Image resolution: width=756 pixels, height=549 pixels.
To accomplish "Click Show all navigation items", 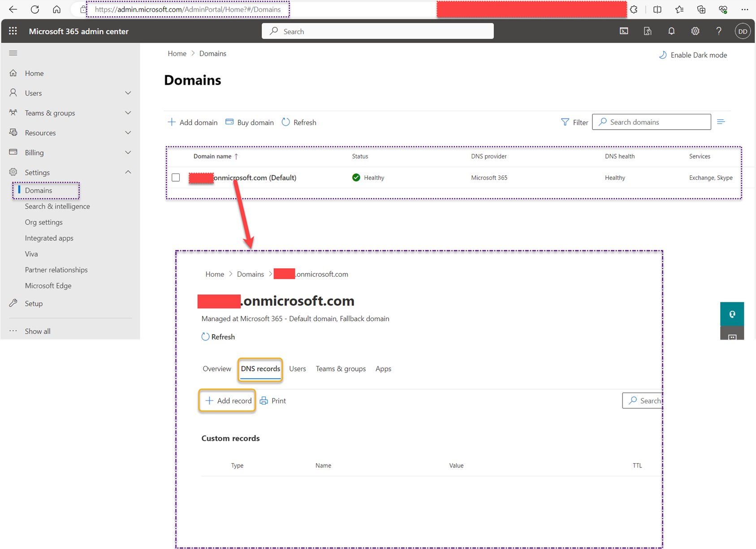I will pyautogui.click(x=38, y=331).
